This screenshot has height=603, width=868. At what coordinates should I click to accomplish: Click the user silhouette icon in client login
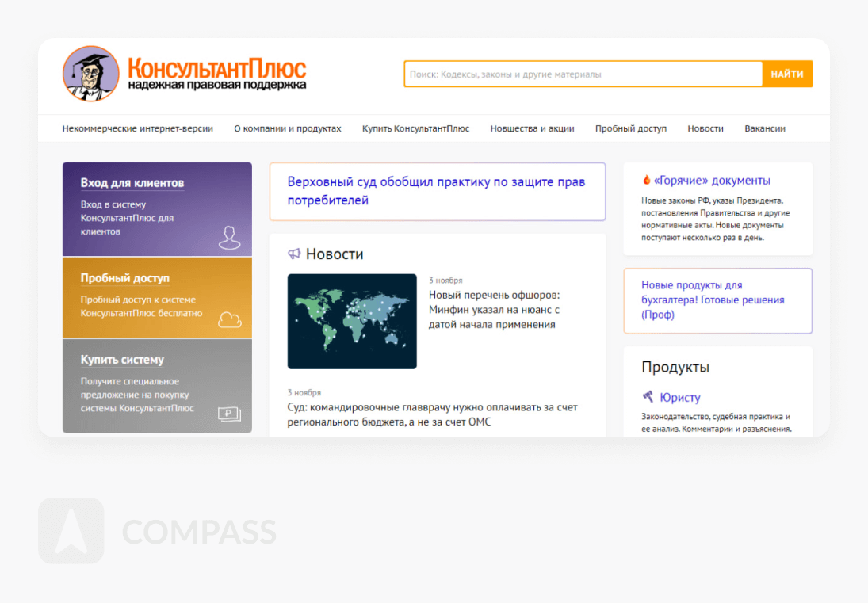click(x=229, y=238)
